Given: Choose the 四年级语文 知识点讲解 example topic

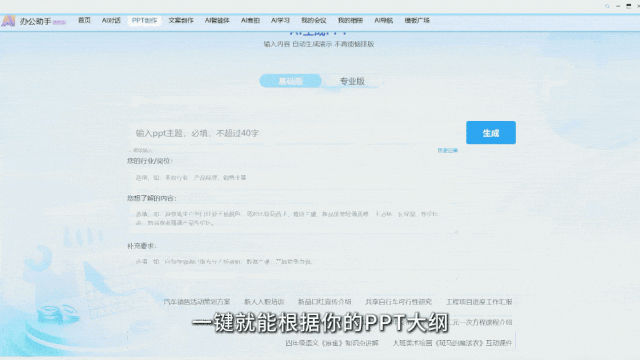Looking at the screenshot, I should (332, 343).
